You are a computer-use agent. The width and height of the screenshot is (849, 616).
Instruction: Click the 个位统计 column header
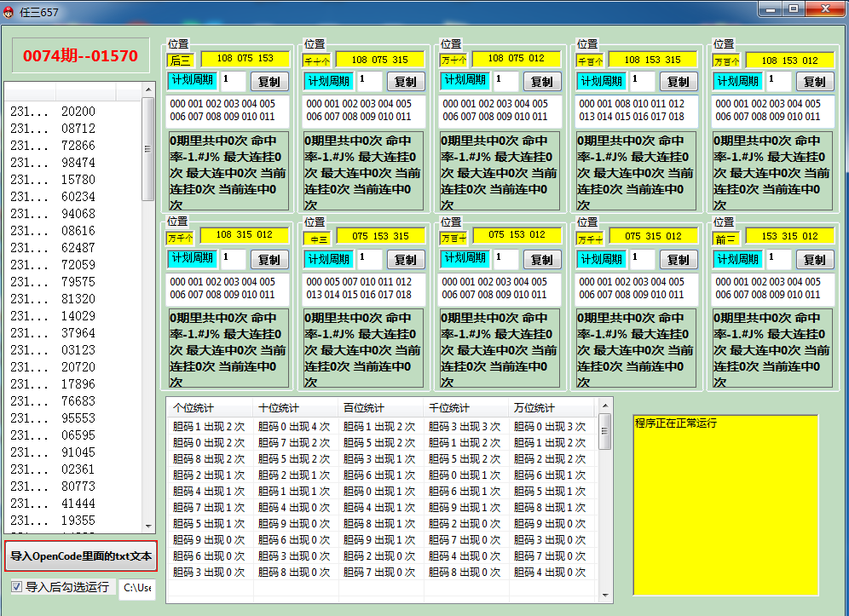[210, 408]
